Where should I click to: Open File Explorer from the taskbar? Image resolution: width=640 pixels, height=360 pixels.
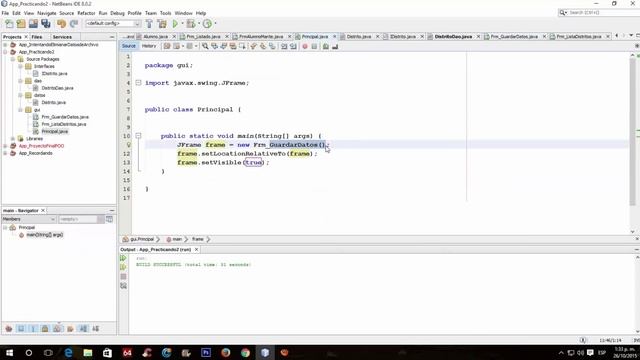point(88,352)
